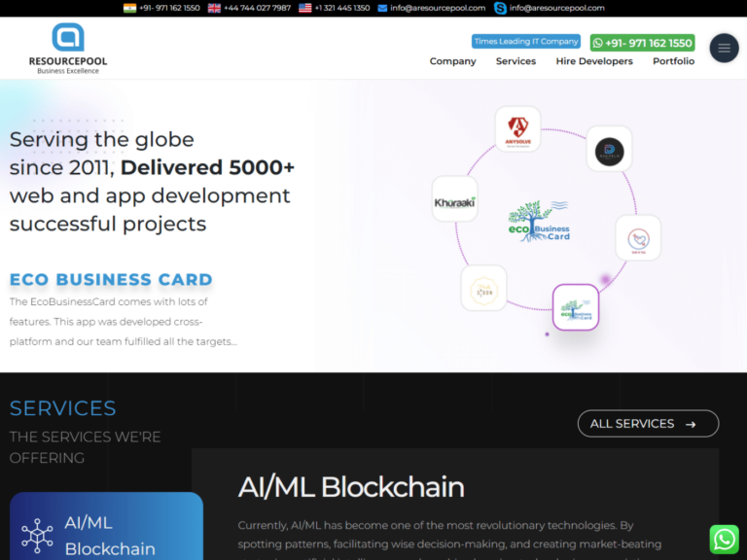Click 'THE SERVICES WE'RE OFFERING' subtitle
Screen dimensions: 747x560
(85, 447)
